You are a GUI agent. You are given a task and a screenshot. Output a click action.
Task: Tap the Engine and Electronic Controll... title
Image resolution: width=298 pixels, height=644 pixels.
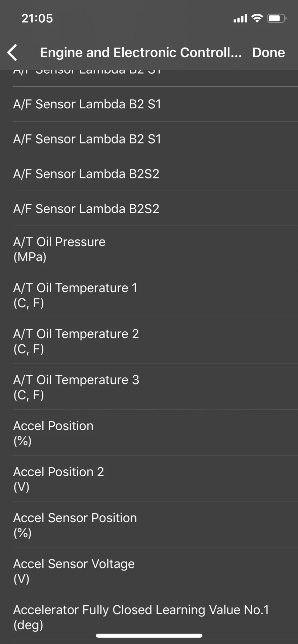[141, 53]
